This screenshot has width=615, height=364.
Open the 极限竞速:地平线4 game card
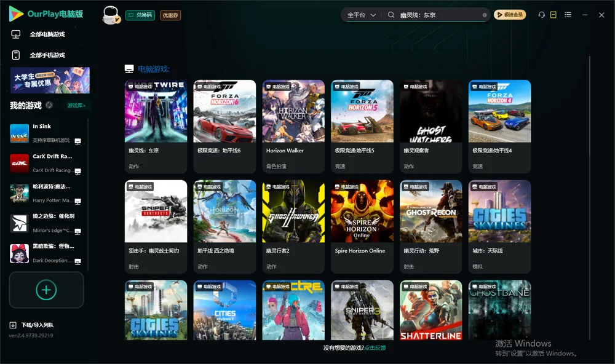tap(499, 126)
